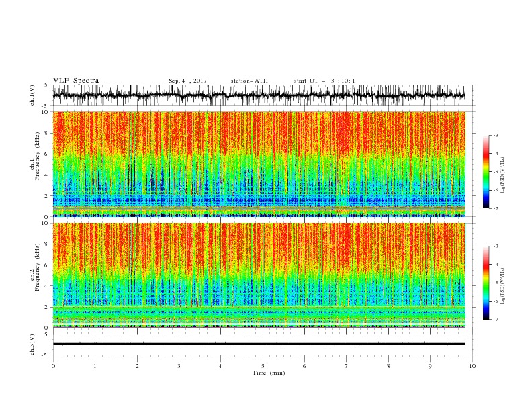The image size is (532, 411).
Task: Select the date text "Sep. 4, 2017"
Action: click(x=187, y=81)
